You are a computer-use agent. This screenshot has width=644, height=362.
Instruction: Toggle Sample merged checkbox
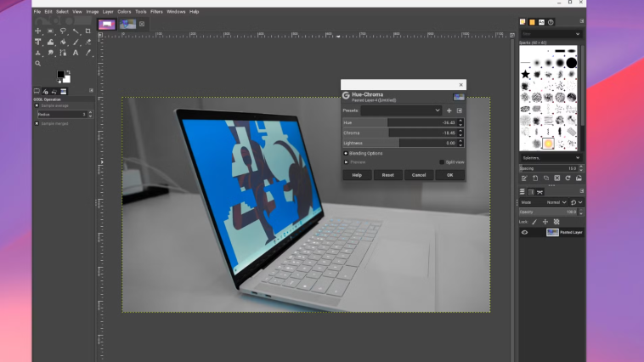tap(37, 123)
